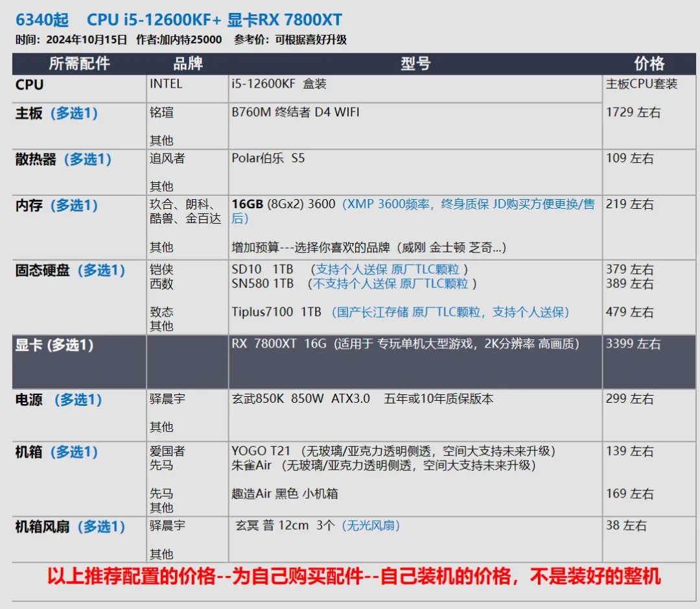
Task: Click the '铭瑄' brand cell
Action: 161,112
